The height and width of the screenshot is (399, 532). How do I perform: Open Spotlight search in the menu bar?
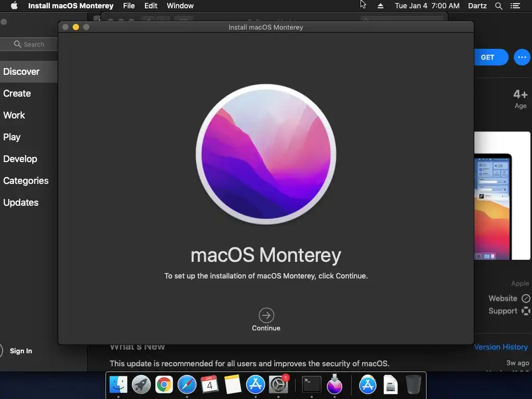pos(498,6)
